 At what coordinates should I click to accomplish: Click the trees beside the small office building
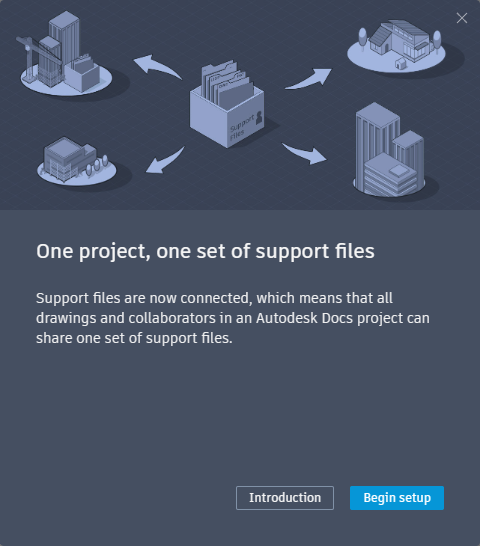tap(97, 165)
